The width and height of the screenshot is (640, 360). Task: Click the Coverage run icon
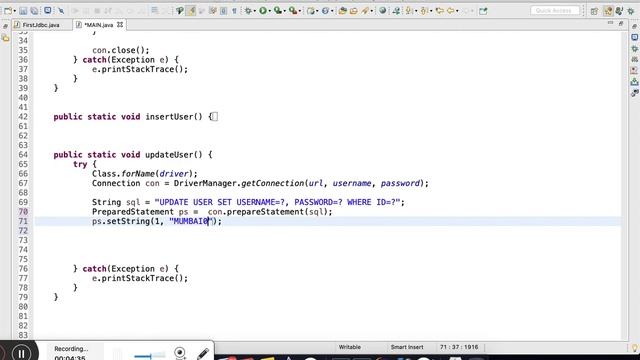(x=278, y=11)
